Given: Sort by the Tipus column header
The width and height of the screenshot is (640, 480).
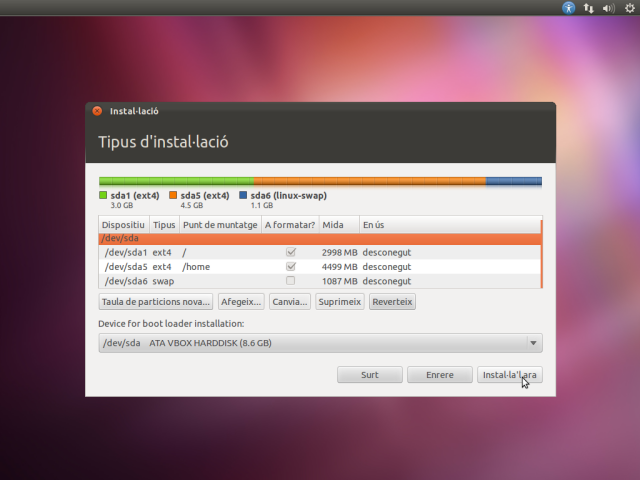Looking at the screenshot, I should click(164, 225).
